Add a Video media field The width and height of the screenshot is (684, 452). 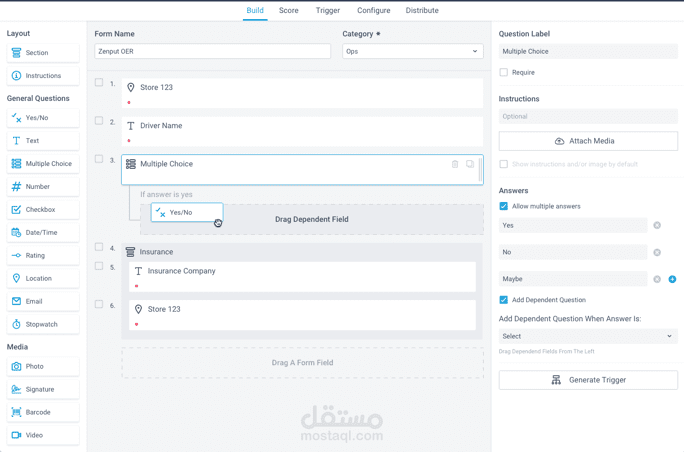(x=43, y=435)
